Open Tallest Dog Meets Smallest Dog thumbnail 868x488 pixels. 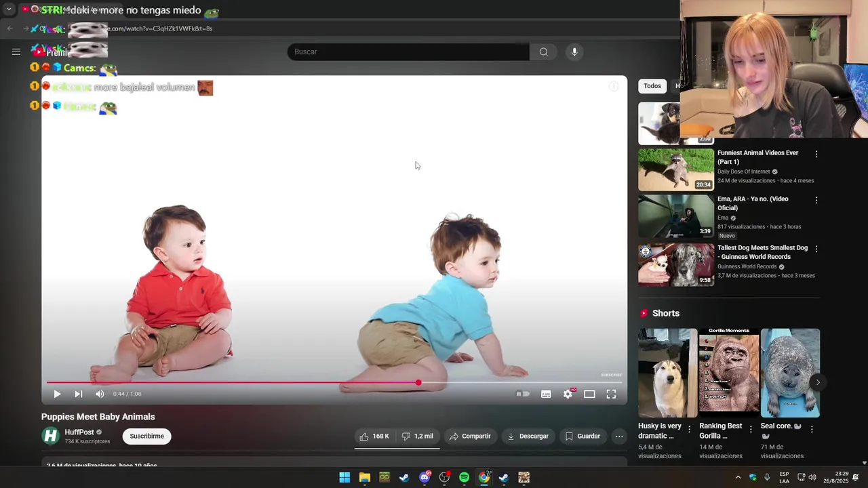676,265
